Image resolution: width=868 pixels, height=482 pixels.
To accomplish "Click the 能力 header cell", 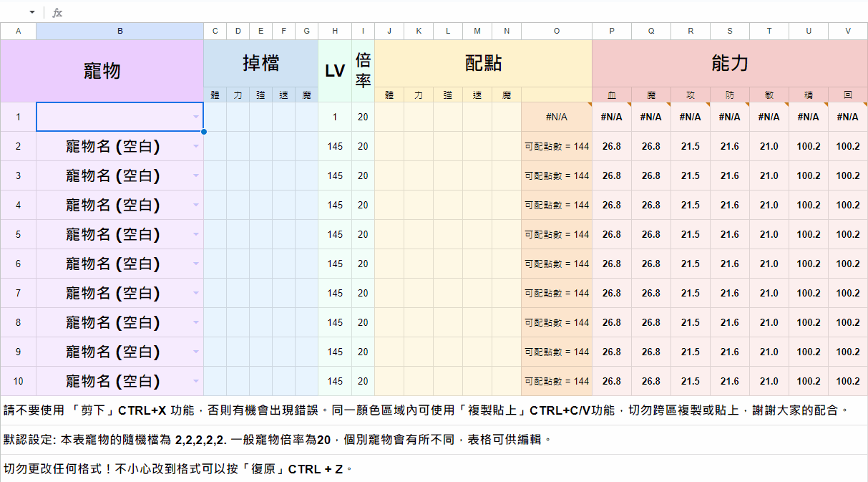I will pyautogui.click(x=730, y=64).
